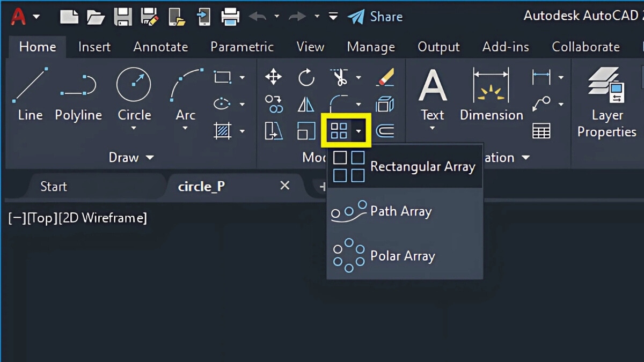Click the Hatch tool icon
The width and height of the screenshot is (644, 362).
222,131
